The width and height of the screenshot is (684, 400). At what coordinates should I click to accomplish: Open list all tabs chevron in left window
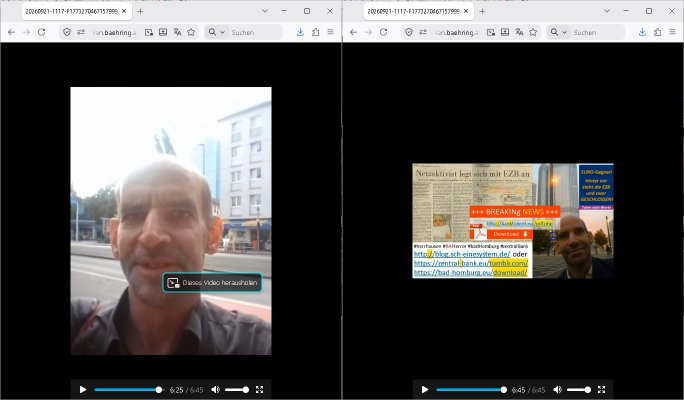[265, 11]
